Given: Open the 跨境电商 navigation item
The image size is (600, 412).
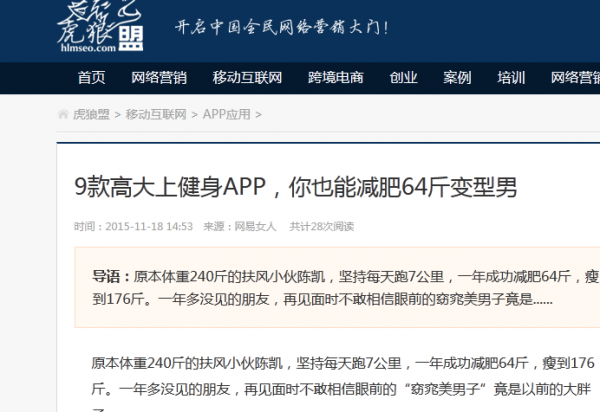Looking at the screenshot, I should coord(335,78).
